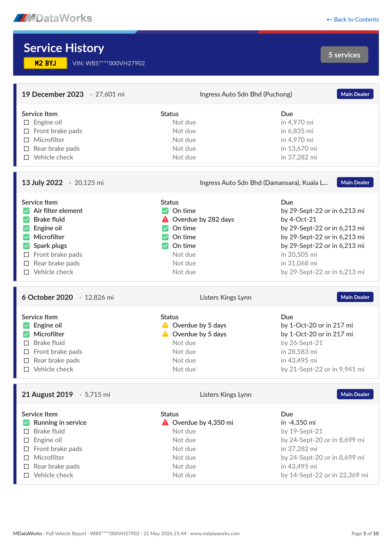Click yellow warning icon for Engine oil overdue

point(165,325)
